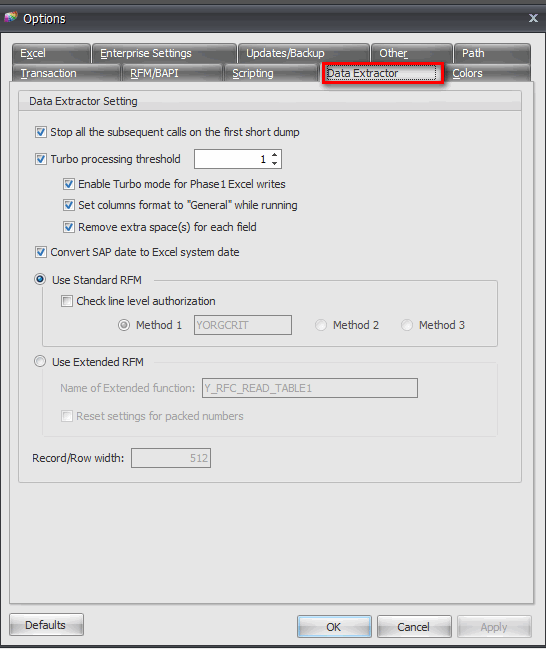Choose Method 2 radio button
The image size is (546, 649).
(x=321, y=325)
